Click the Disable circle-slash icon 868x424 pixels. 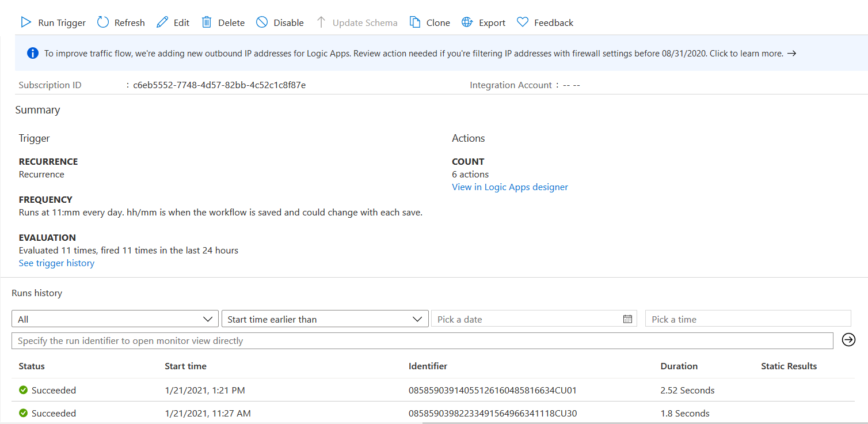(x=262, y=22)
